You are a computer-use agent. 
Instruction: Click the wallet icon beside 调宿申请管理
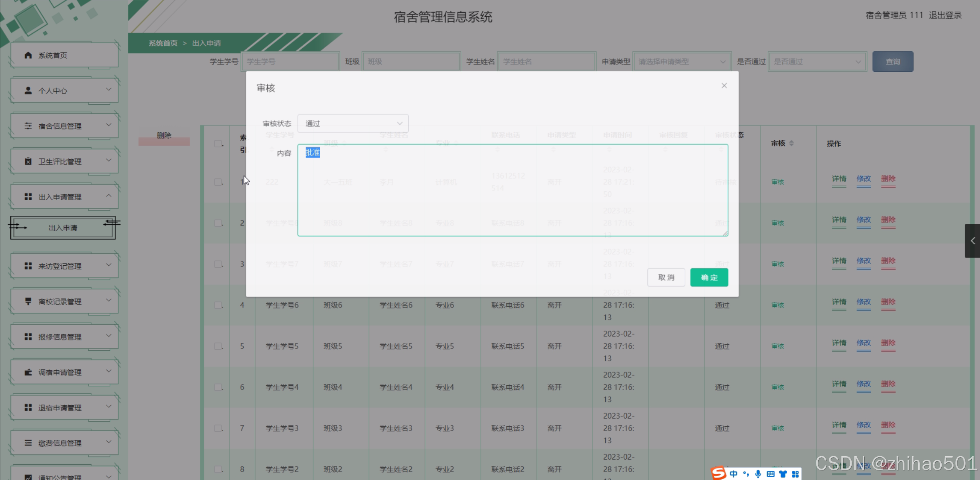(x=28, y=372)
